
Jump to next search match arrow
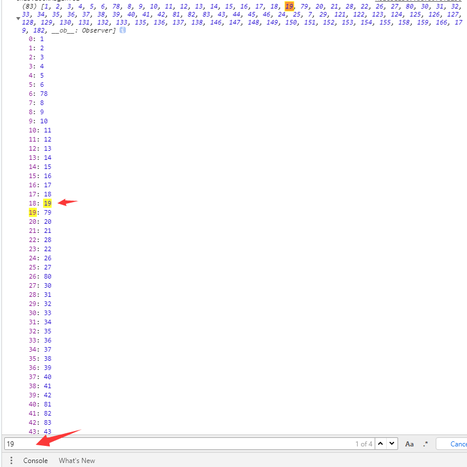[x=392, y=444]
